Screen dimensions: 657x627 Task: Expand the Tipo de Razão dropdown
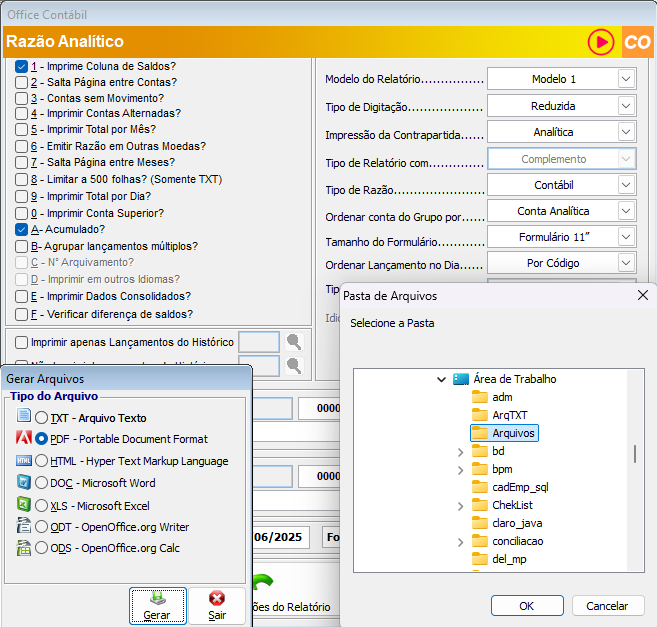click(x=626, y=185)
